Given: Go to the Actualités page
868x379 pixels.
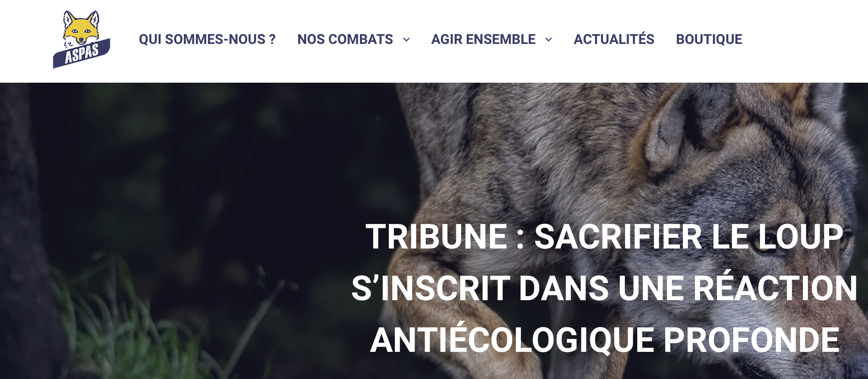Looking at the screenshot, I should point(614,39).
